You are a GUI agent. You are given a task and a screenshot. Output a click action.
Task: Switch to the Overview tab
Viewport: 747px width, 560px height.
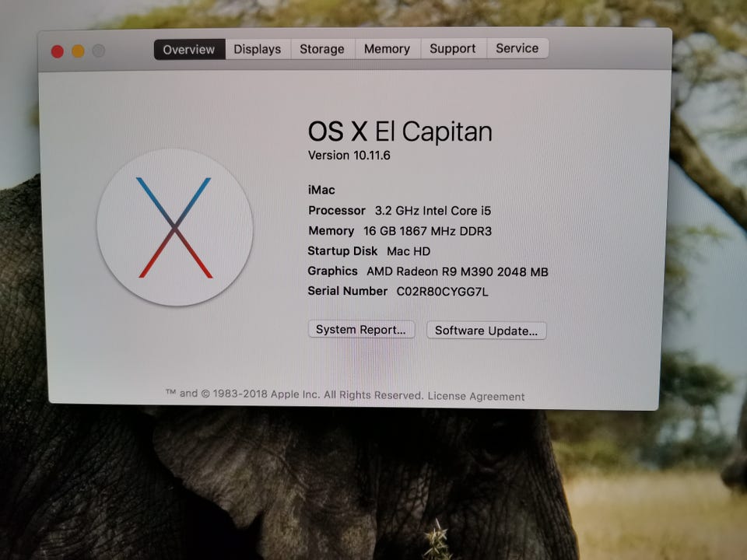pyautogui.click(x=189, y=50)
